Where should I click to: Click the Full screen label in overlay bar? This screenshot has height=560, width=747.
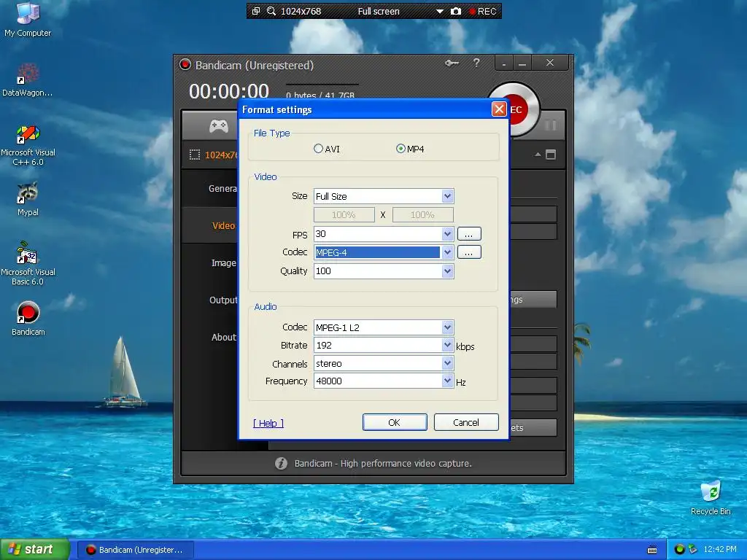pyautogui.click(x=379, y=12)
